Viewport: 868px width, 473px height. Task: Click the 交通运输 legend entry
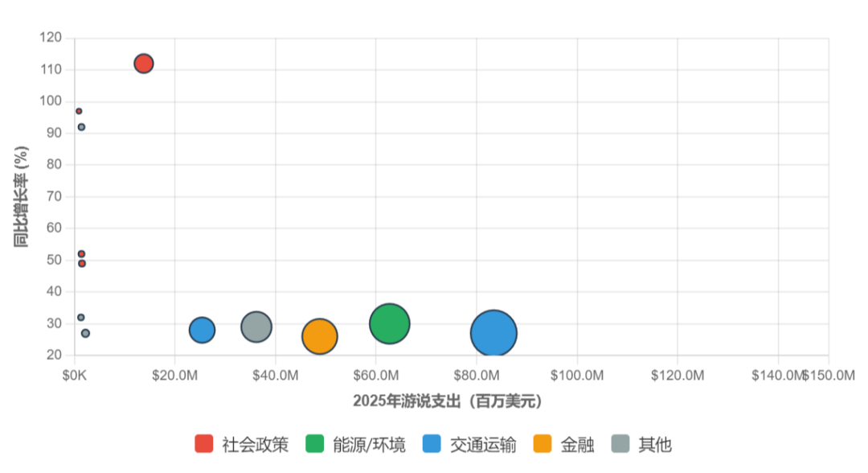pyautogui.click(x=466, y=444)
